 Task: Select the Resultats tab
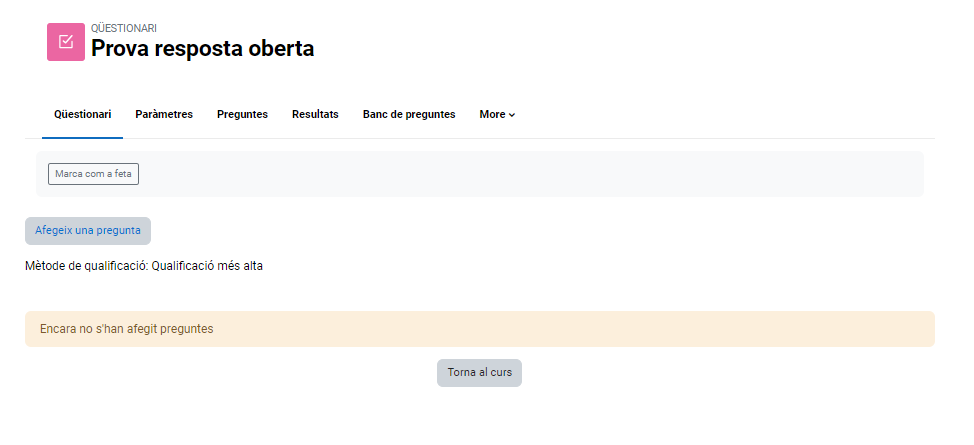315,114
